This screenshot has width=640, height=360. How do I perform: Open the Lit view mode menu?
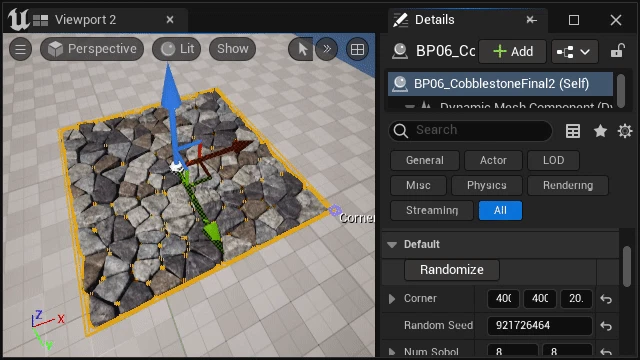point(177,49)
